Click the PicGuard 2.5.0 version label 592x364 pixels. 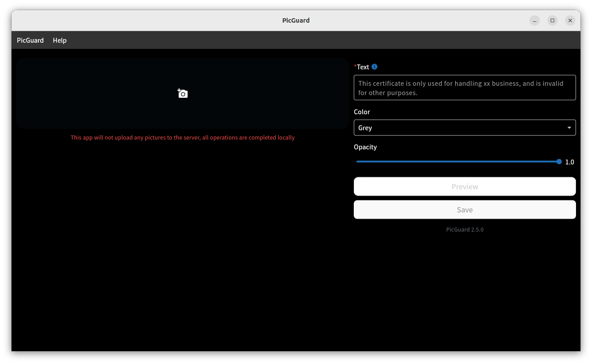pyautogui.click(x=464, y=230)
